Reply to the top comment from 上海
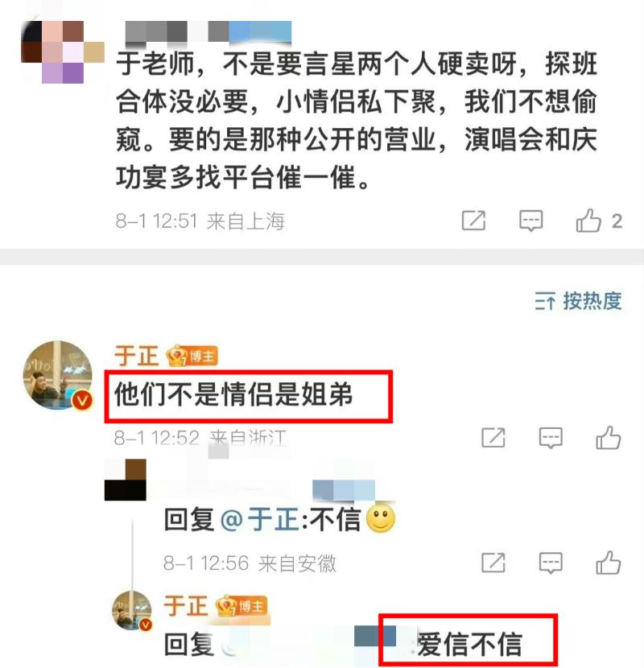The image size is (644, 668). point(530,221)
